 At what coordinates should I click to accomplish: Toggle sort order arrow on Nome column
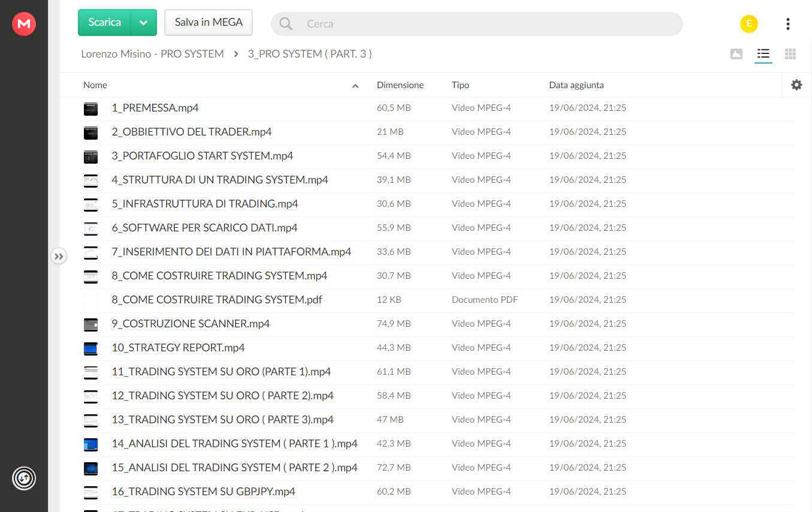355,86
